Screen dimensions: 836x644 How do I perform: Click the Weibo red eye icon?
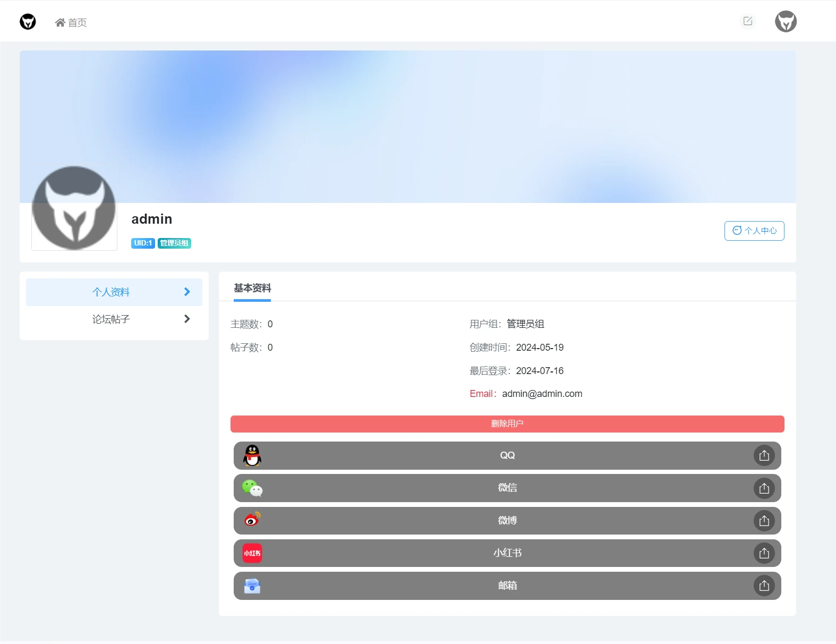(252, 520)
